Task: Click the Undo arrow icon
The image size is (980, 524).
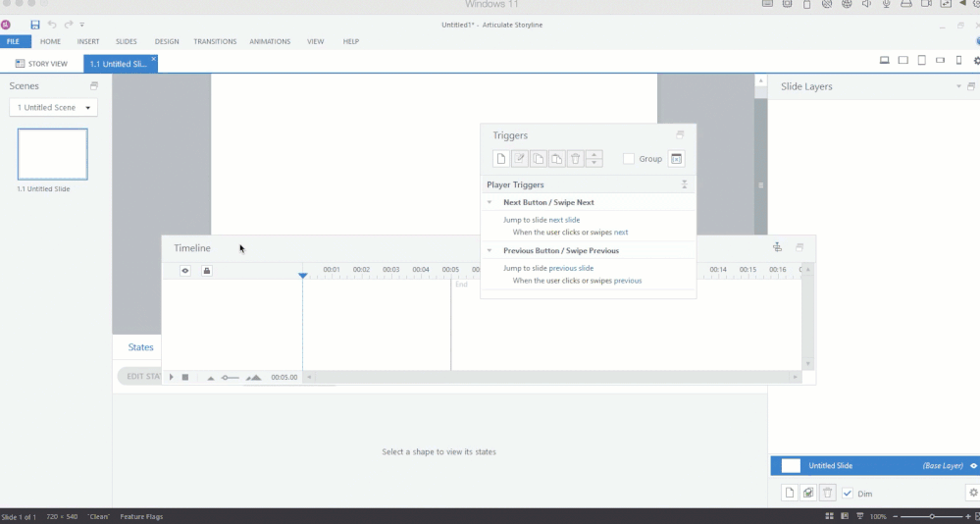Action: [52, 25]
